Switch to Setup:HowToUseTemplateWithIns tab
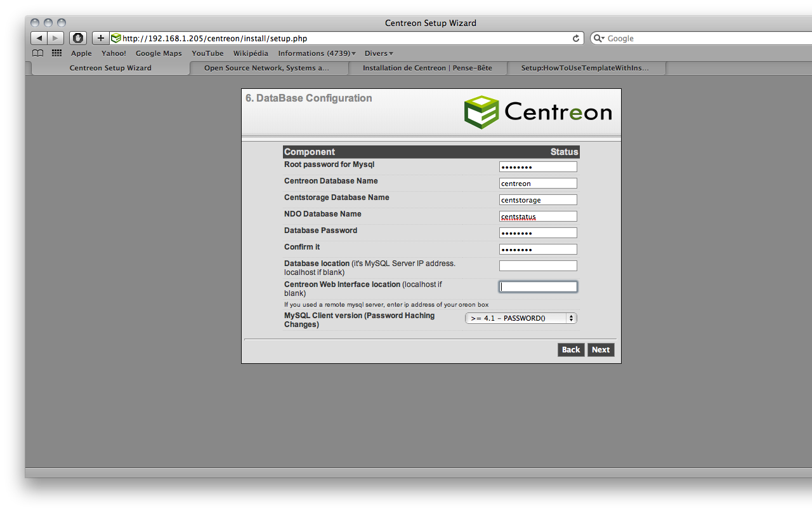 click(586, 68)
